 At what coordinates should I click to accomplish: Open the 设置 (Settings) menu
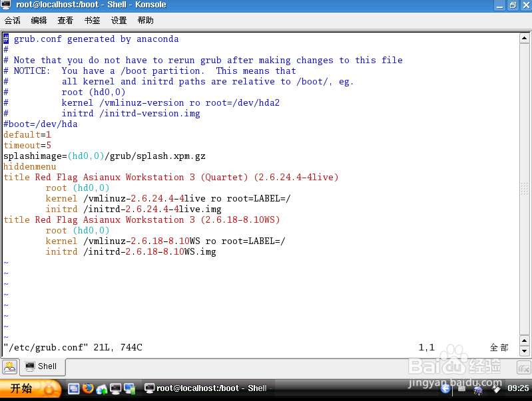119,21
